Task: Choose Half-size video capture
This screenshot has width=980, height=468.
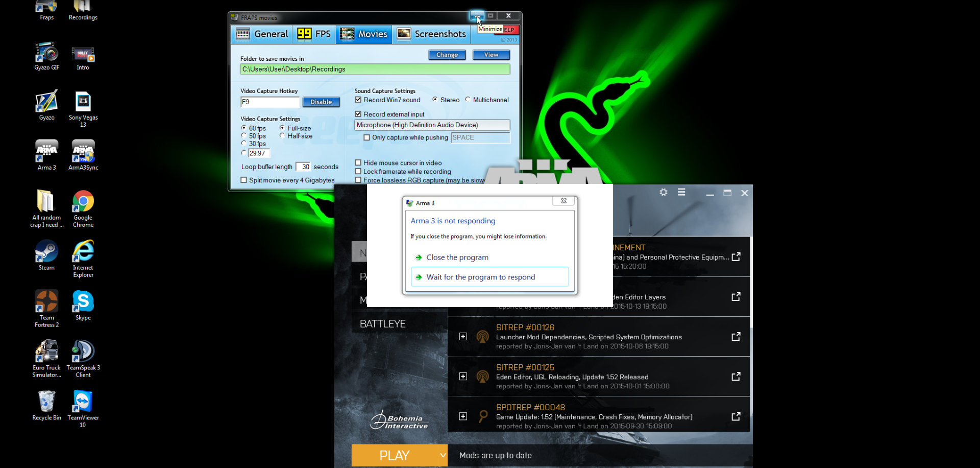Action: point(282,136)
